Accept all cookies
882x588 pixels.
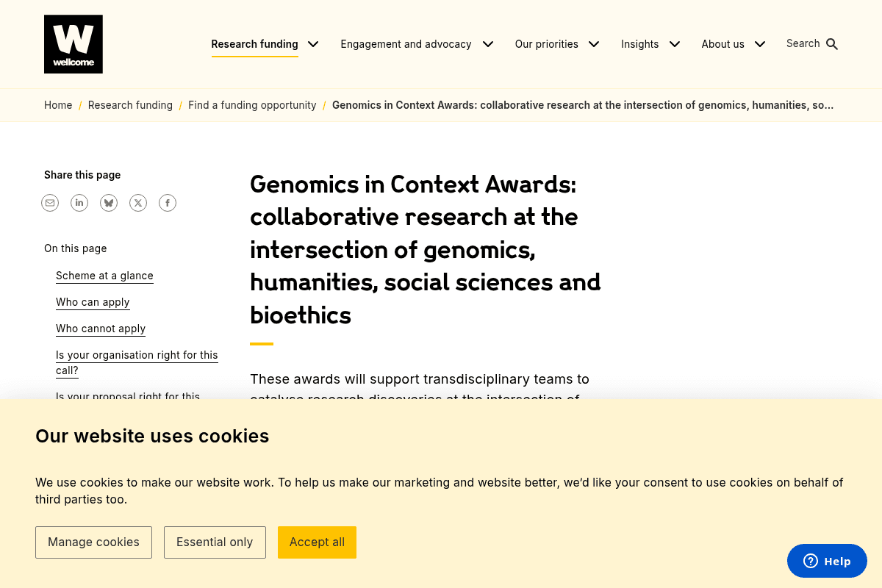point(317,542)
